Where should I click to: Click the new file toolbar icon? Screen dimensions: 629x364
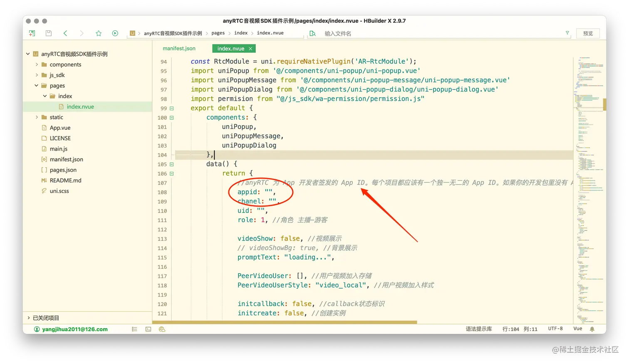click(x=32, y=33)
